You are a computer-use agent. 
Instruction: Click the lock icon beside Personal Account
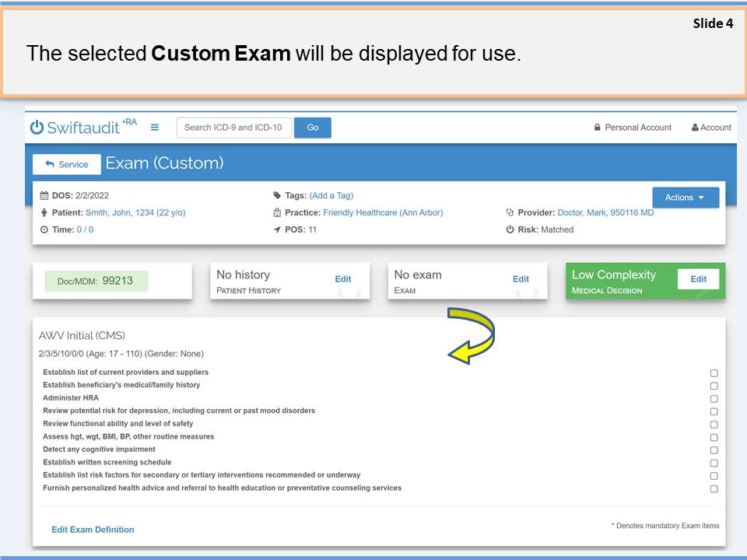point(598,128)
